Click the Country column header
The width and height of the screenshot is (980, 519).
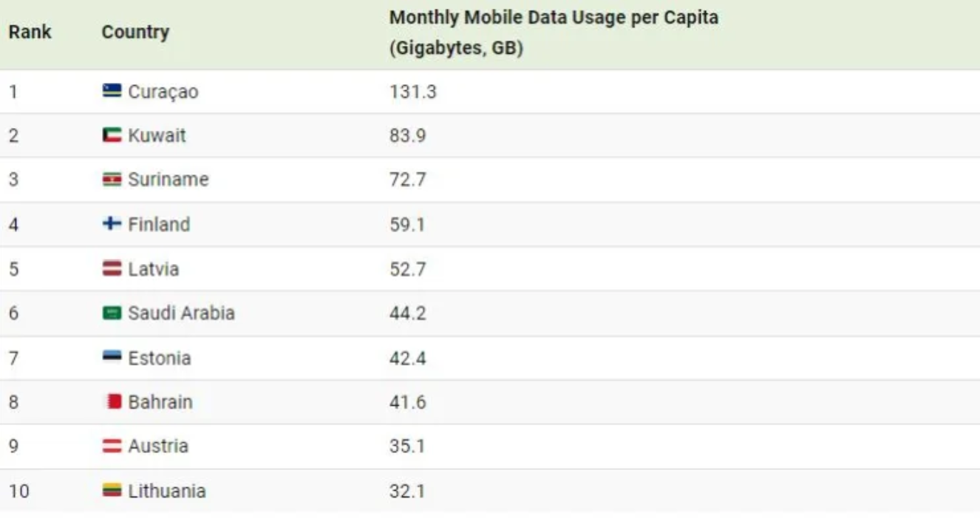point(135,33)
